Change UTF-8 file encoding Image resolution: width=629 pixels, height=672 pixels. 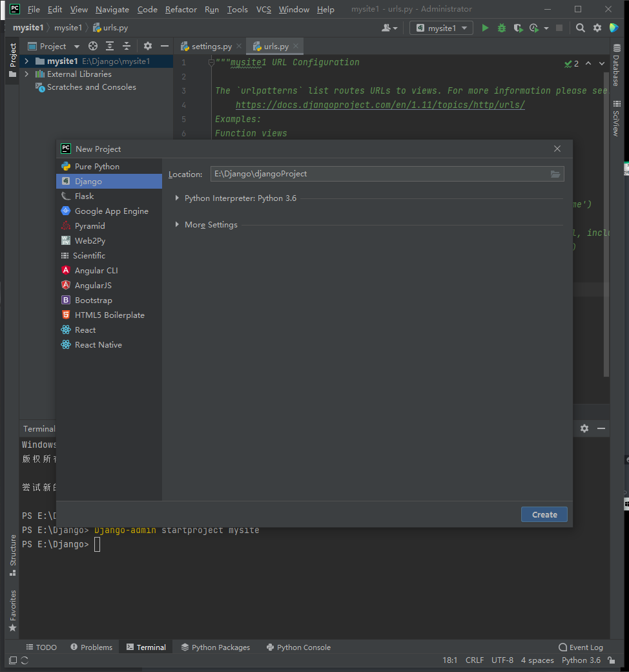pos(502,660)
